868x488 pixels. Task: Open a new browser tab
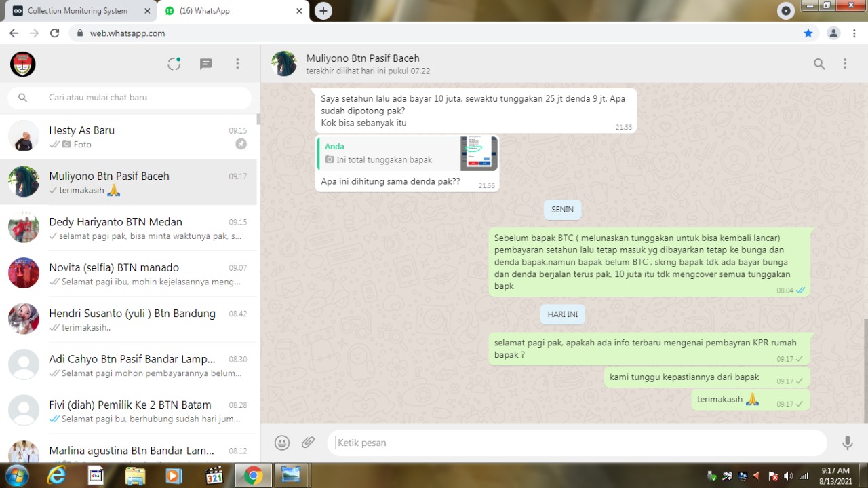tap(323, 11)
